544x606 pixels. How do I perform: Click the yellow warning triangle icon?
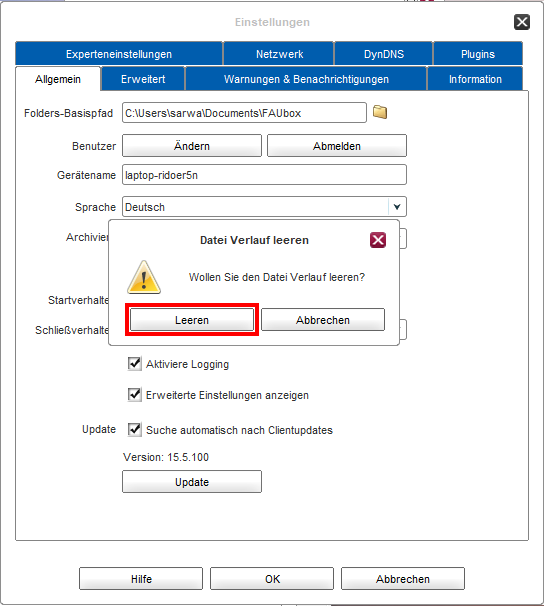point(144,277)
